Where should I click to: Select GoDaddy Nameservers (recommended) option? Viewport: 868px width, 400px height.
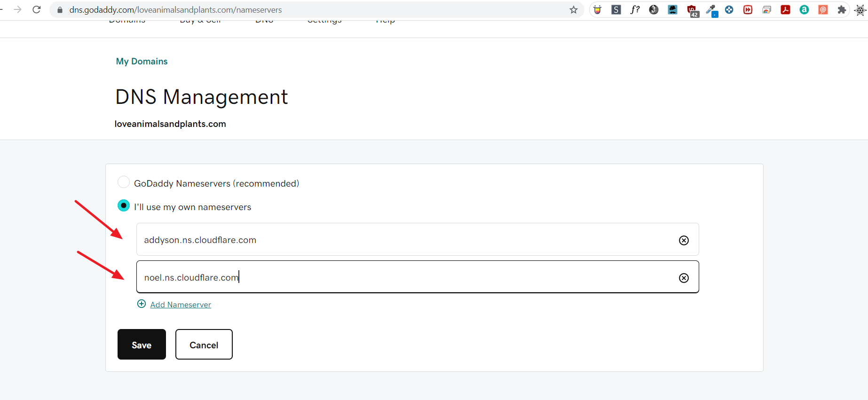[124, 182]
